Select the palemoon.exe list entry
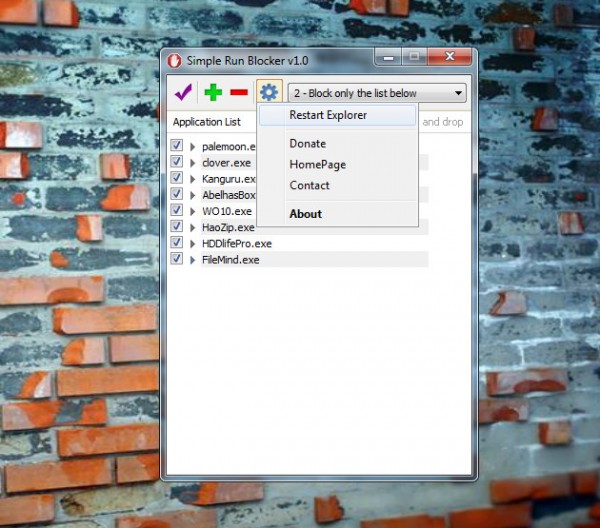 pos(229,147)
